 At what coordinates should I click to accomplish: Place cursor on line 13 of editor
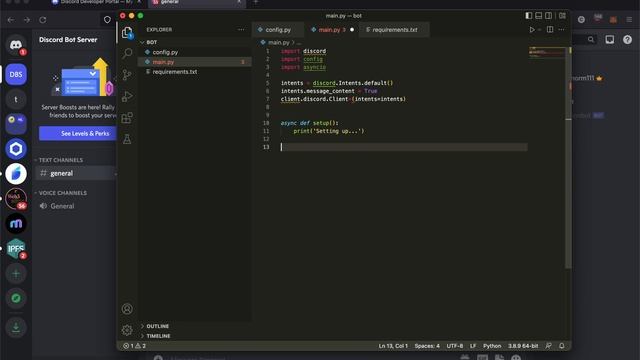point(403,147)
